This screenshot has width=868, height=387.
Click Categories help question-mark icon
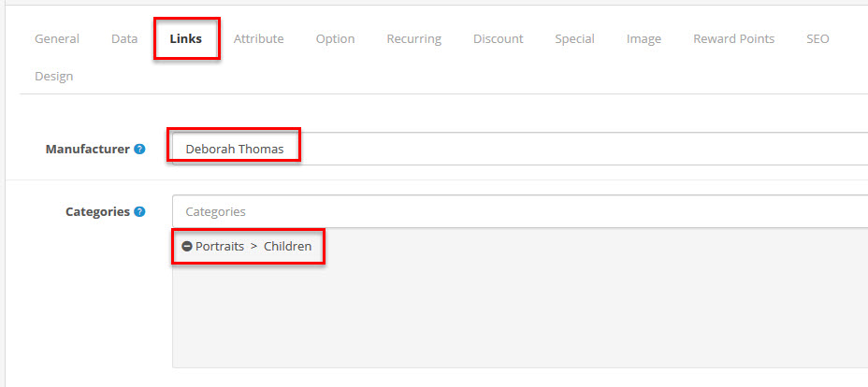139,212
